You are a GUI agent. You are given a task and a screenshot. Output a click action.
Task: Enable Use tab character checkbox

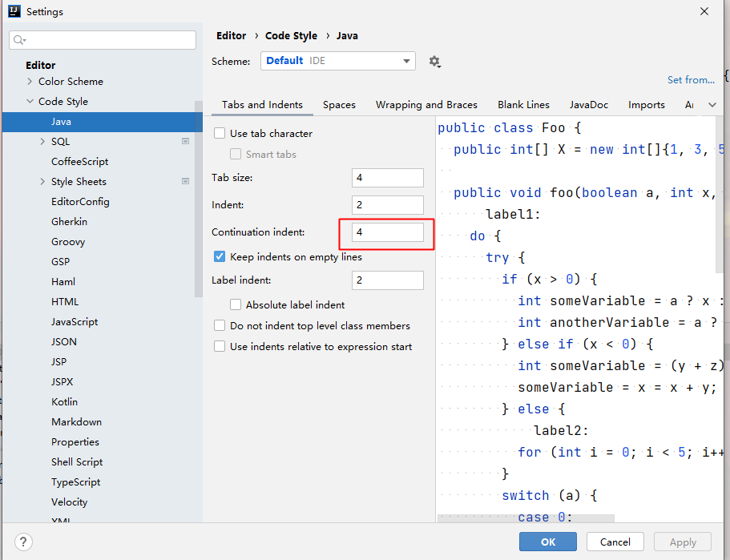[x=220, y=133]
